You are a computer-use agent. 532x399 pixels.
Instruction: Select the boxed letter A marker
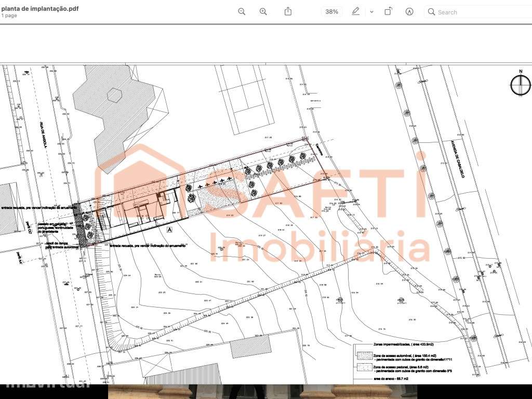click(x=170, y=230)
